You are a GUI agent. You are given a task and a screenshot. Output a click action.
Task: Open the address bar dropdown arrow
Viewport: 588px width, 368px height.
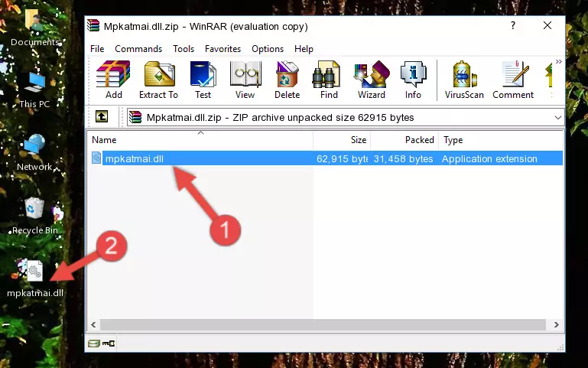pyautogui.click(x=557, y=118)
